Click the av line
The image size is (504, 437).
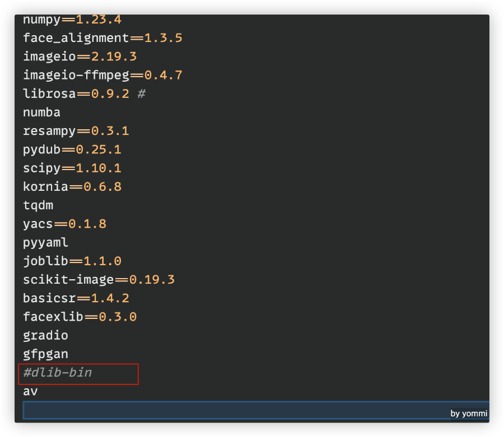click(x=30, y=392)
